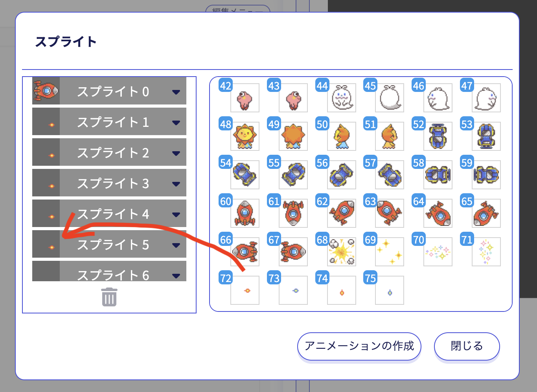Open the スプライト 4 dropdown arrow
Viewport: 537px width, 392px height.
click(176, 214)
